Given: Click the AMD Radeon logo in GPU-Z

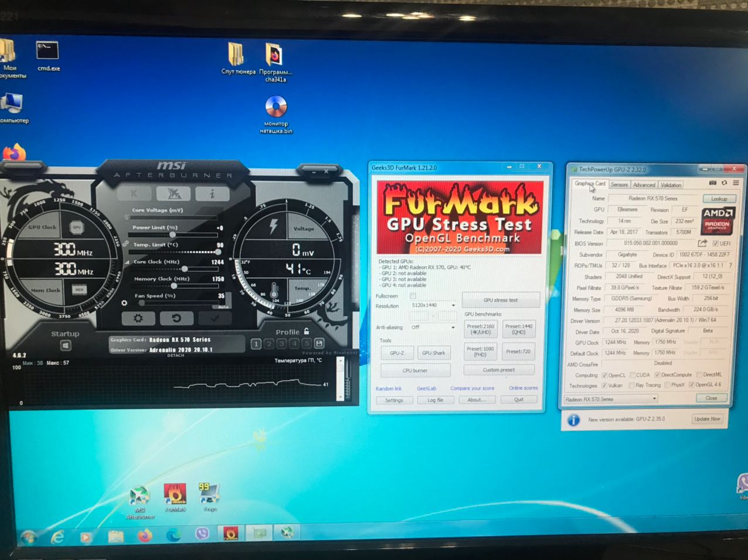Looking at the screenshot, I should tap(717, 221).
